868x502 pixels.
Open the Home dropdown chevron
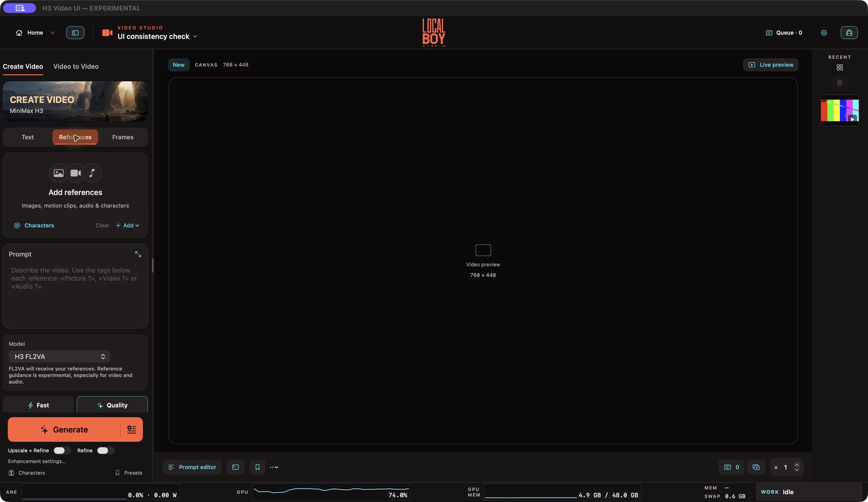(x=52, y=33)
